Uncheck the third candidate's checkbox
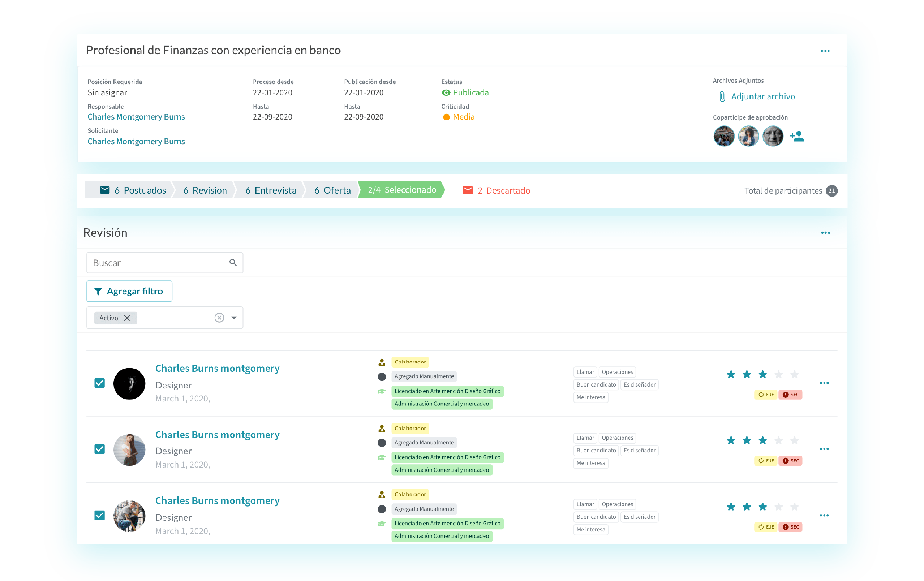Screen dimensions: 924x581 [100, 515]
